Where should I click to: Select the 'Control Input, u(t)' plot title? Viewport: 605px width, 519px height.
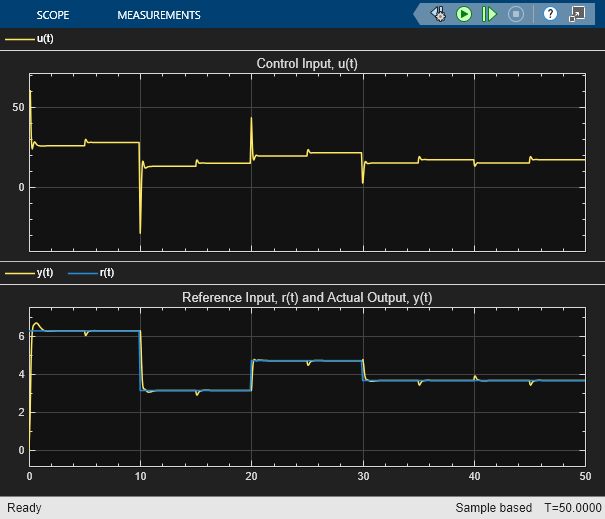[x=306, y=65]
